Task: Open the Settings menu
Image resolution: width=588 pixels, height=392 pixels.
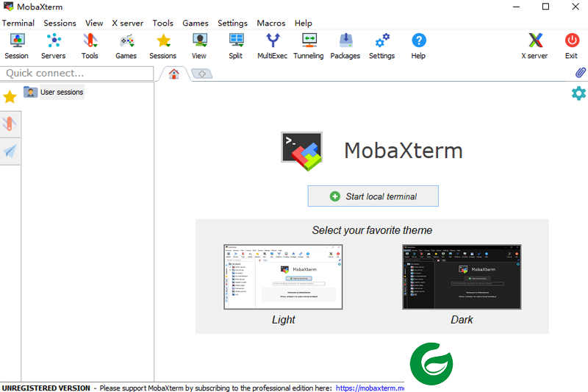Action: [232, 23]
